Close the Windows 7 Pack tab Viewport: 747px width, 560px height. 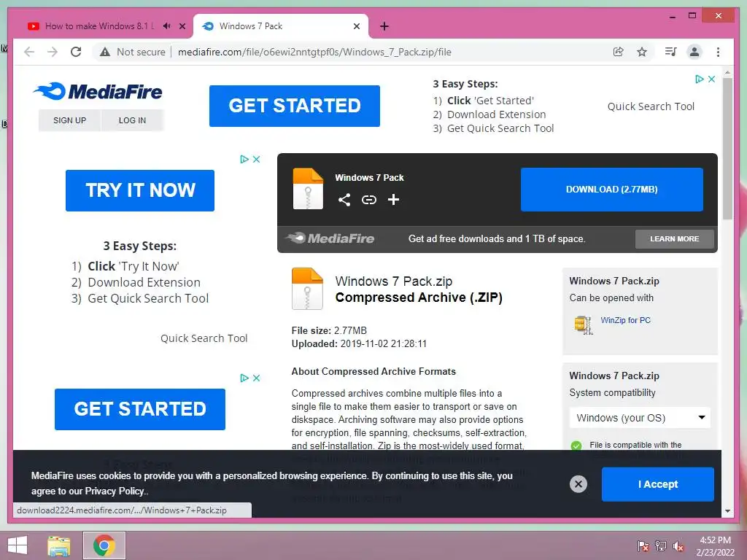[356, 26]
